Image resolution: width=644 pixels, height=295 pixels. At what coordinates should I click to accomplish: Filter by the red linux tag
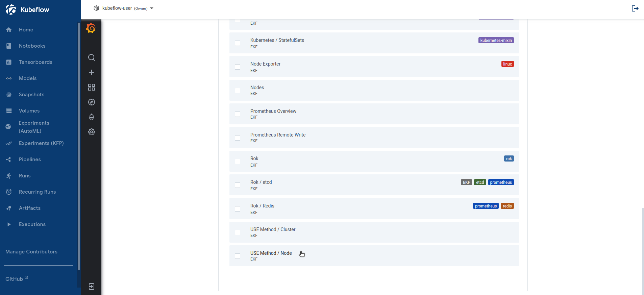point(507,64)
